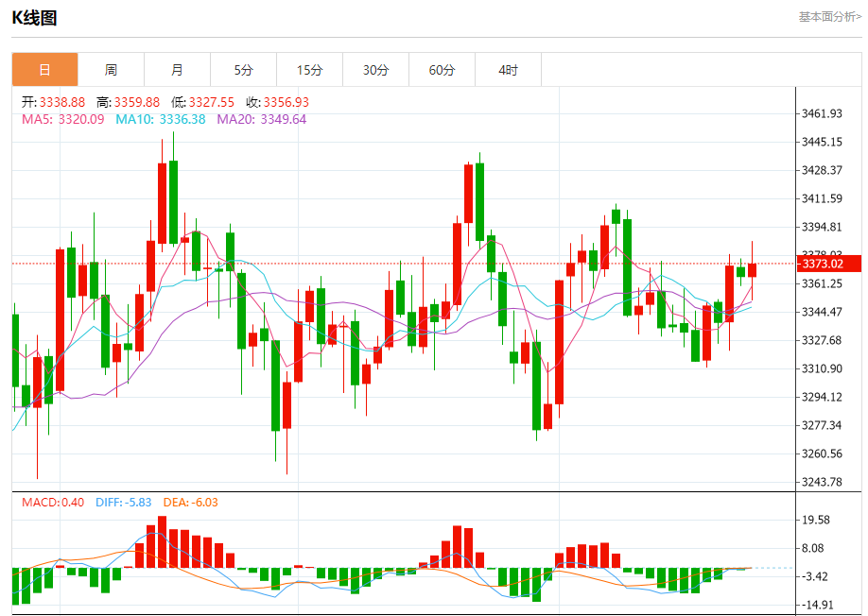This screenshot has width=868, height=616.
Task: Click the DEA value label
Action: (x=190, y=503)
